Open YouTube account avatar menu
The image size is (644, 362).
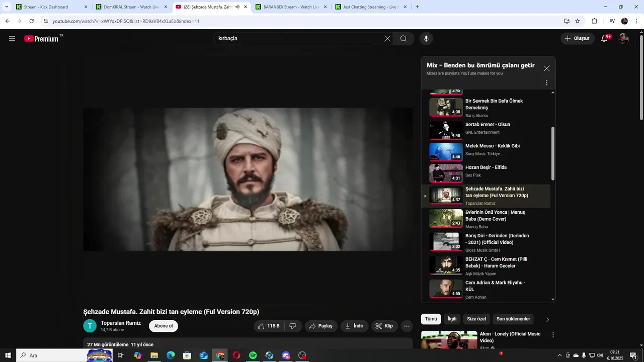[624, 39]
